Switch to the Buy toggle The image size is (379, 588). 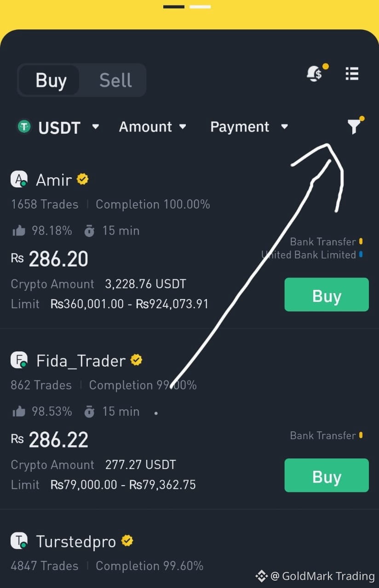coord(51,80)
